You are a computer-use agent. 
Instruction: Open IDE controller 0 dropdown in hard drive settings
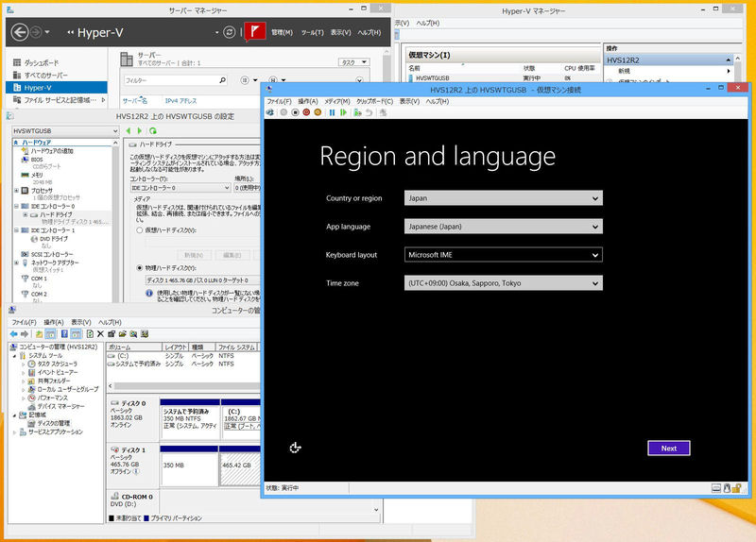click(180, 188)
